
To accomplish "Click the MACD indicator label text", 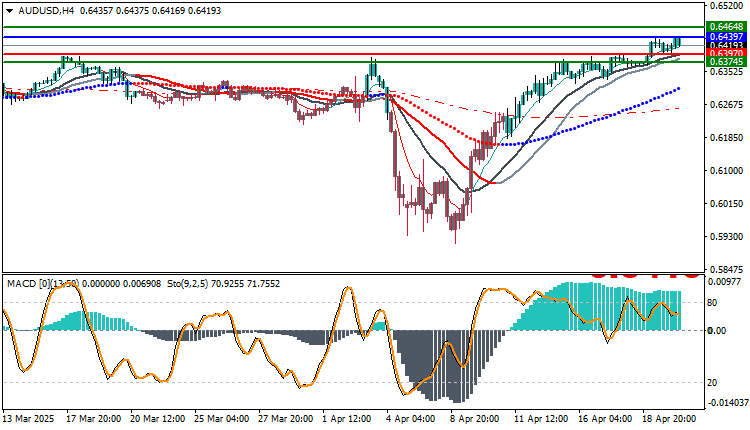I will tap(84, 284).
